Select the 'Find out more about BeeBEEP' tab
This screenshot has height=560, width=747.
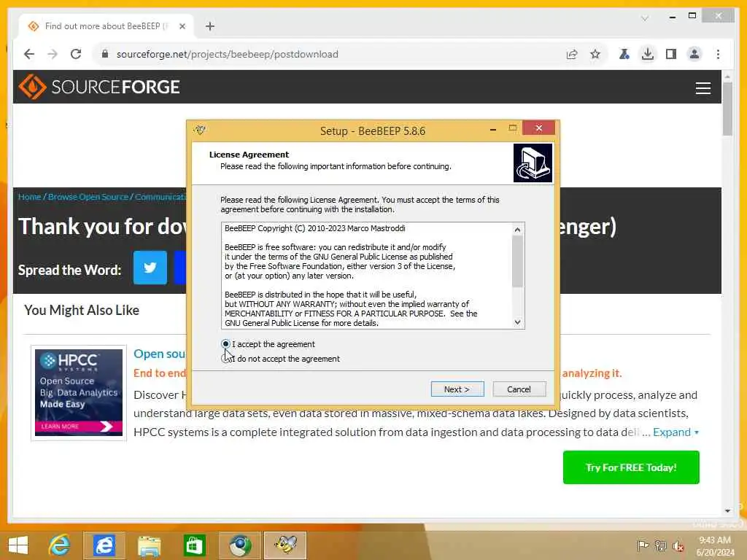[x=107, y=26]
